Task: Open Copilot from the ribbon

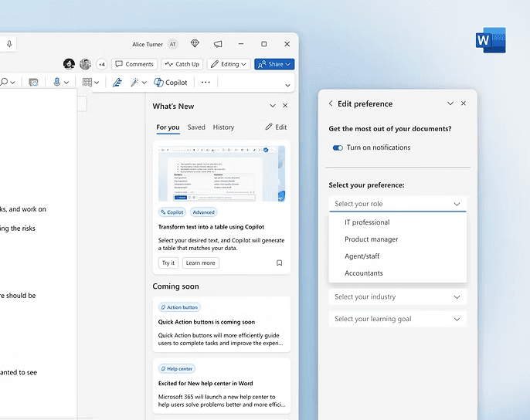Action: click(170, 83)
